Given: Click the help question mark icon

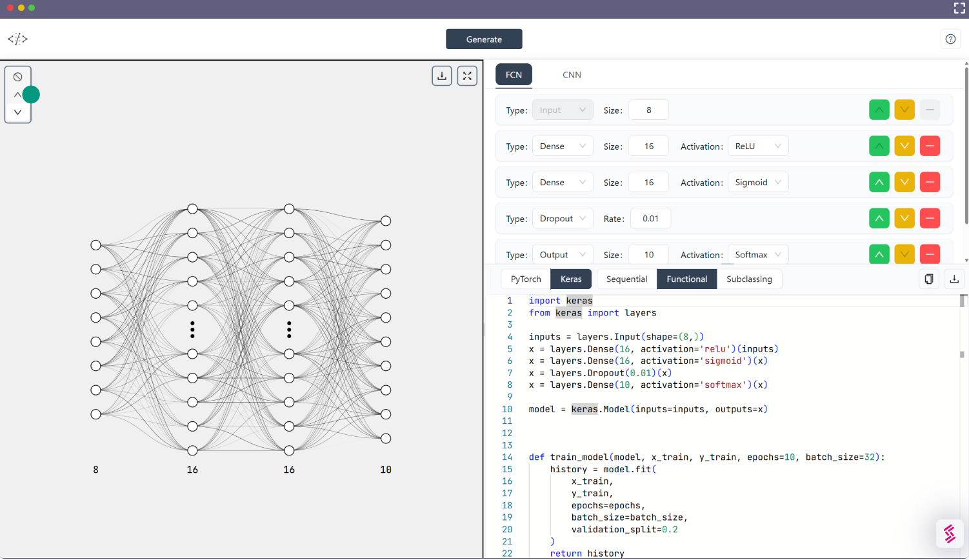Looking at the screenshot, I should [x=950, y=39].
